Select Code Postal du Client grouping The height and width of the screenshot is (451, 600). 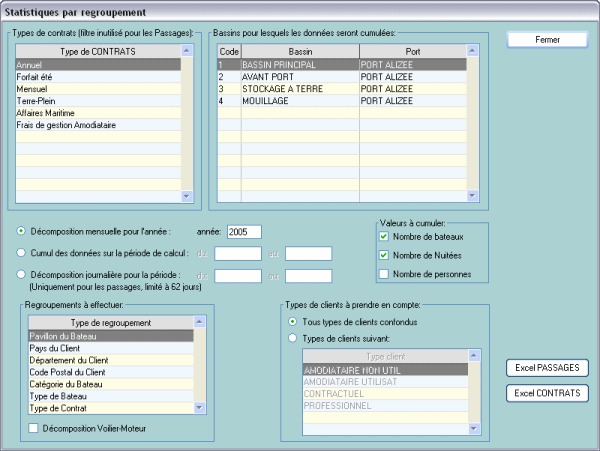[111, 372]
